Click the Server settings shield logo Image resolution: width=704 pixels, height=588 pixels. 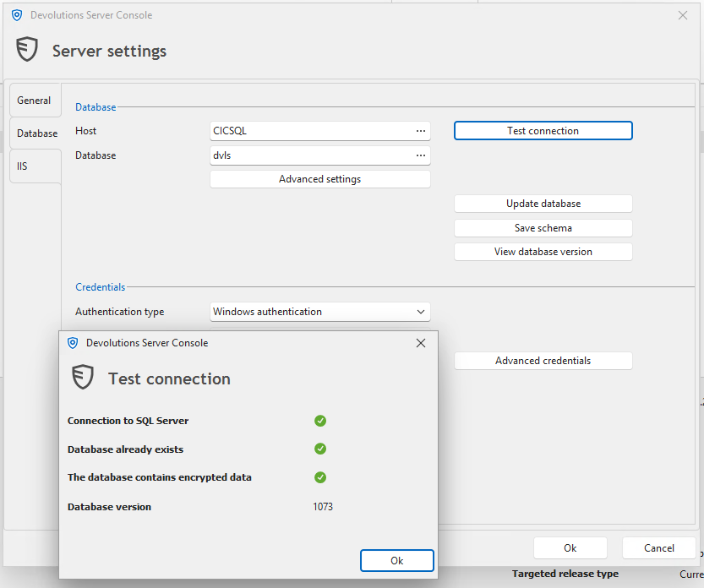click(x=27, y=49)
